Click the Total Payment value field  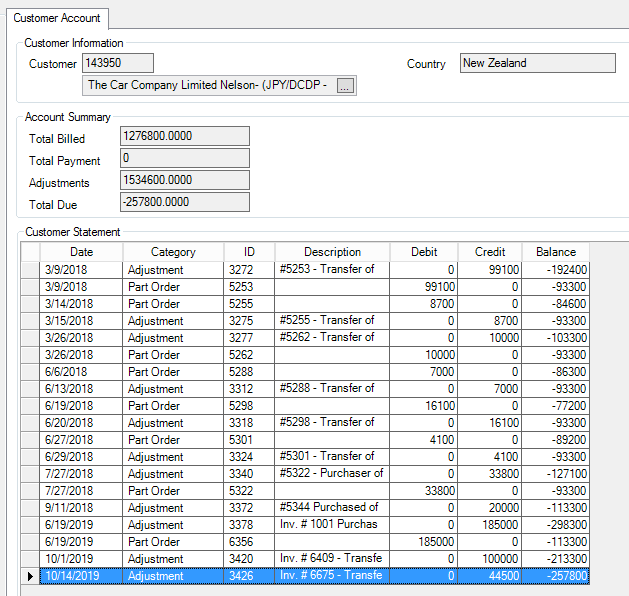pos(185,158)
